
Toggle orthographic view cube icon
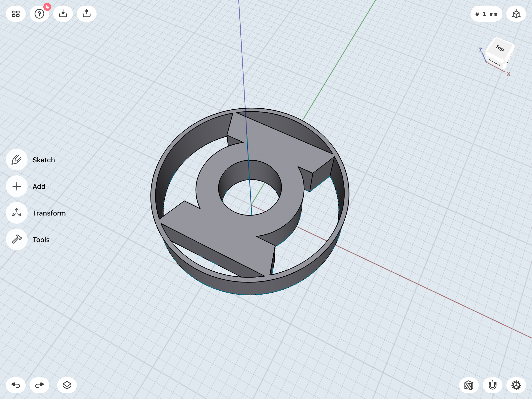(x=516, y=14)
